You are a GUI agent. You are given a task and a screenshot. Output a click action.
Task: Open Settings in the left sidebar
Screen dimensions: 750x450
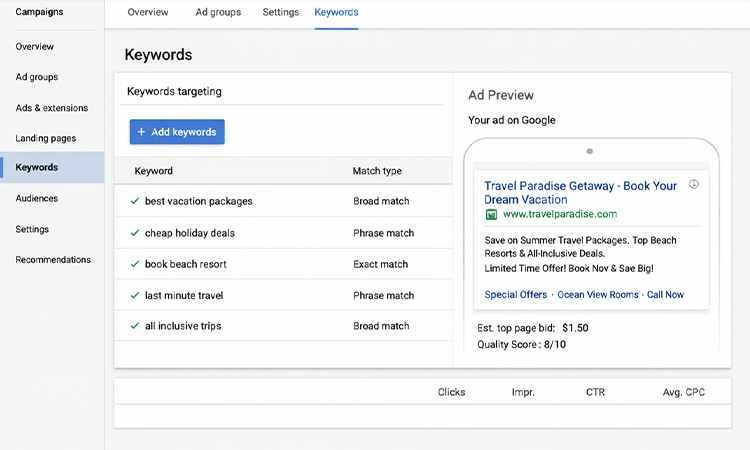[x=32, y=229]
